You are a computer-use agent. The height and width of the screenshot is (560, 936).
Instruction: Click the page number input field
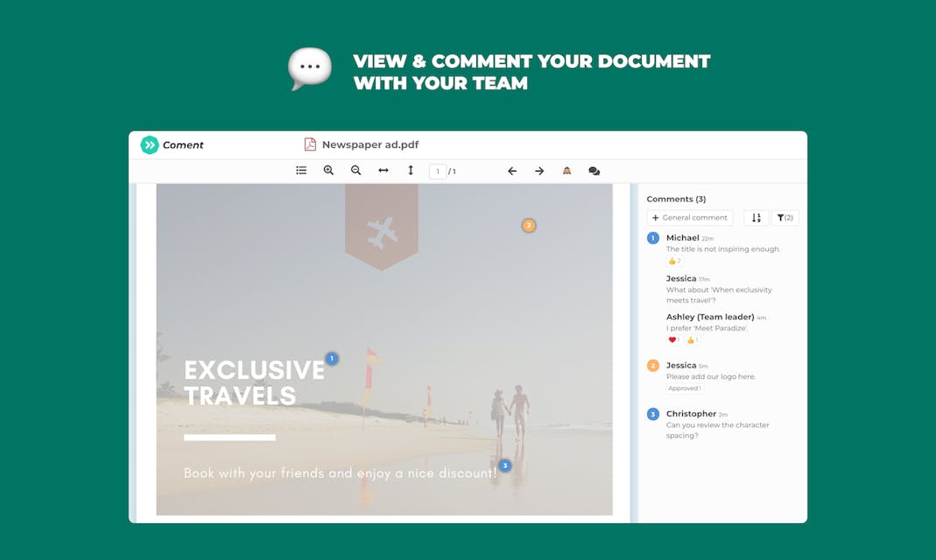[438, 171]
